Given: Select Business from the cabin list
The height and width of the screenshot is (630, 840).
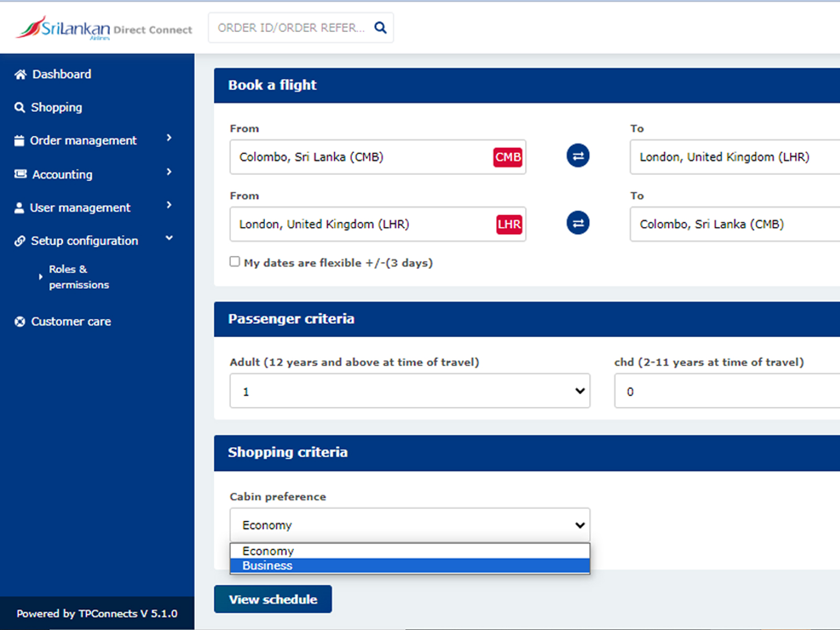Looking at the screenshot, I should [x=409, y=565].
